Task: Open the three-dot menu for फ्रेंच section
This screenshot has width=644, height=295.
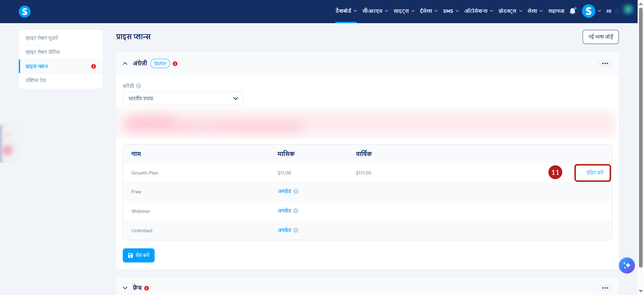Action: (x=605, y=288)
